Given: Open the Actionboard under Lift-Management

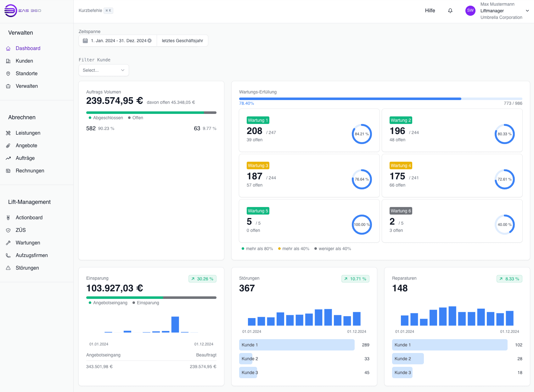Looking at the screenshot, I should tap(30, 217).
